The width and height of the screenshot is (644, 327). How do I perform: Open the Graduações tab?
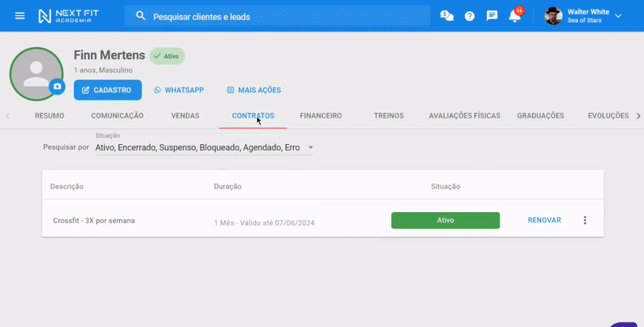click(540, 116)
